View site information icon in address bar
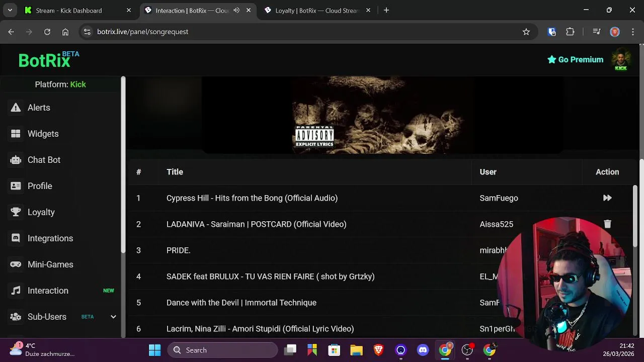The height and width of the screenshot is (362, 644). (x=87, y=32)
